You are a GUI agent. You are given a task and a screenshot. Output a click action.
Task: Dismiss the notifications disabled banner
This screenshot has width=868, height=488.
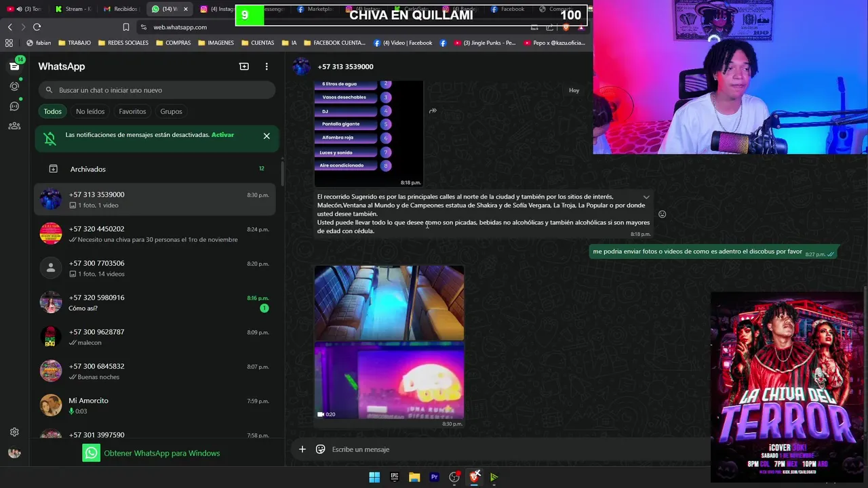267,136
